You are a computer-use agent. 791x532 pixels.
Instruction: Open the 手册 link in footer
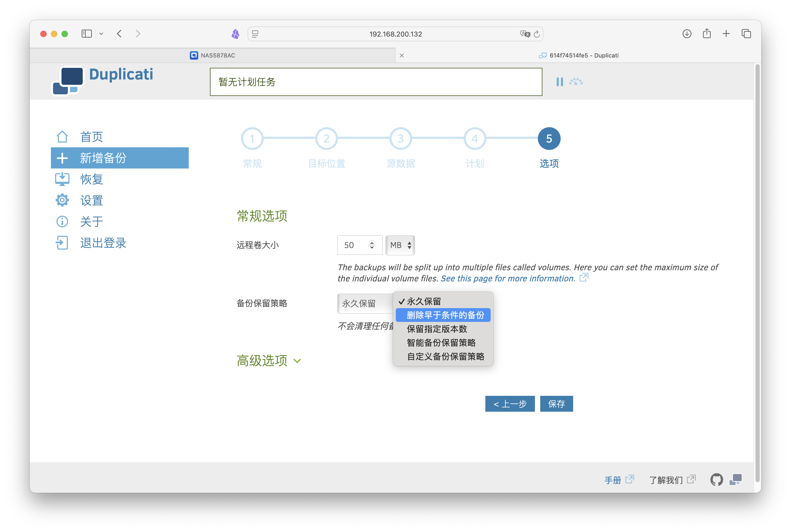click(612, 480)
